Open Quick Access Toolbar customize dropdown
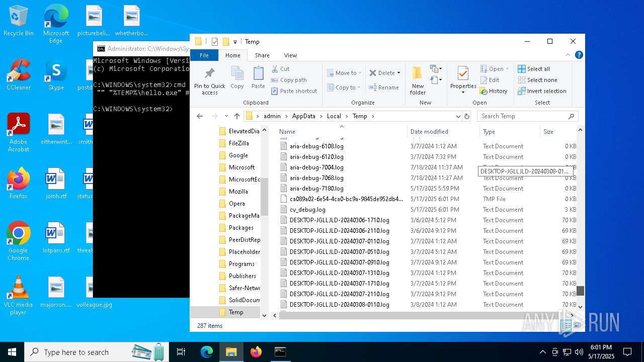Screen dimensions: 644x362 coord(235,42)
